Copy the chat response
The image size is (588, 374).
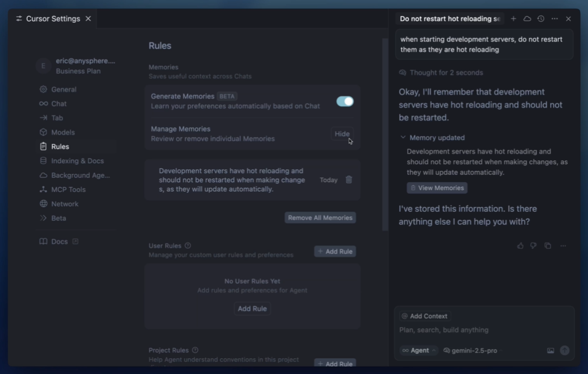(x=548, y=246)
